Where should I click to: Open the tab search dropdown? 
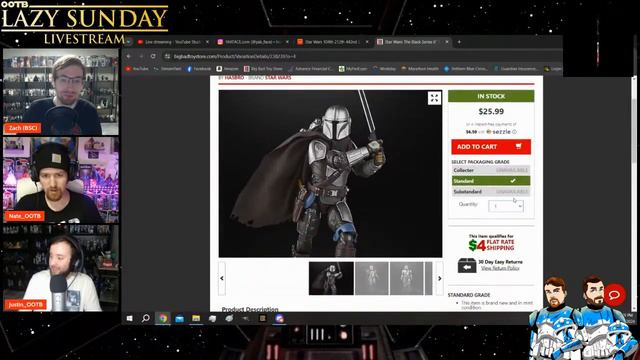[128, 42]
